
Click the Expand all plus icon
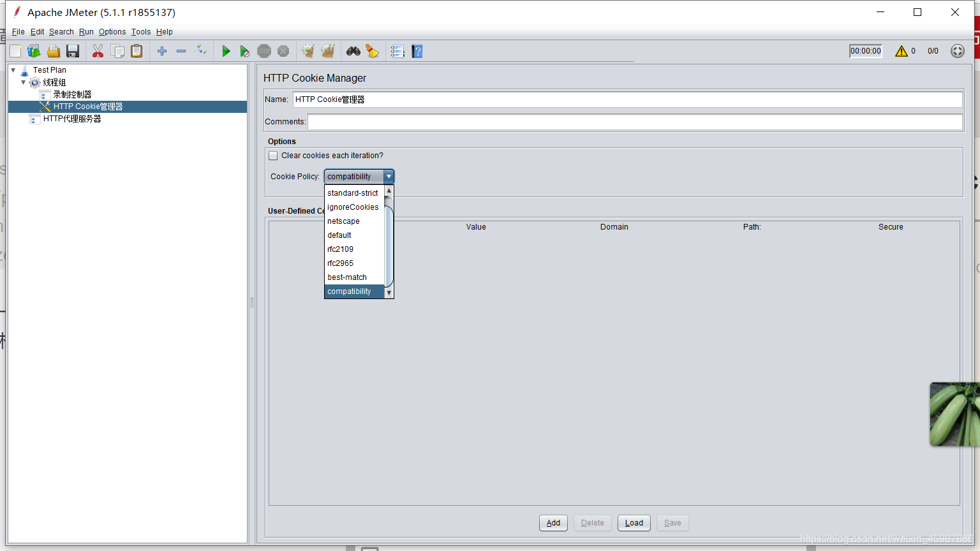point(162,51)
